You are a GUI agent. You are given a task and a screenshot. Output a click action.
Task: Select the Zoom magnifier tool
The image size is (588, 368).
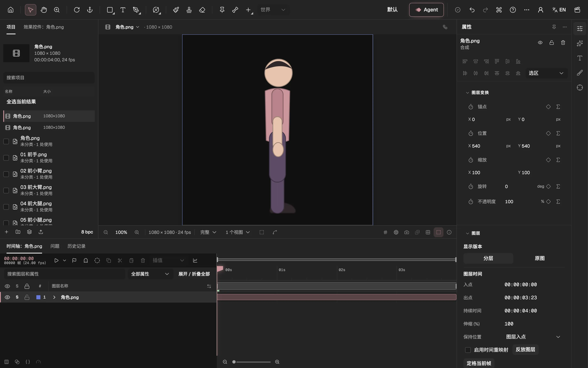tap(57, 10)
